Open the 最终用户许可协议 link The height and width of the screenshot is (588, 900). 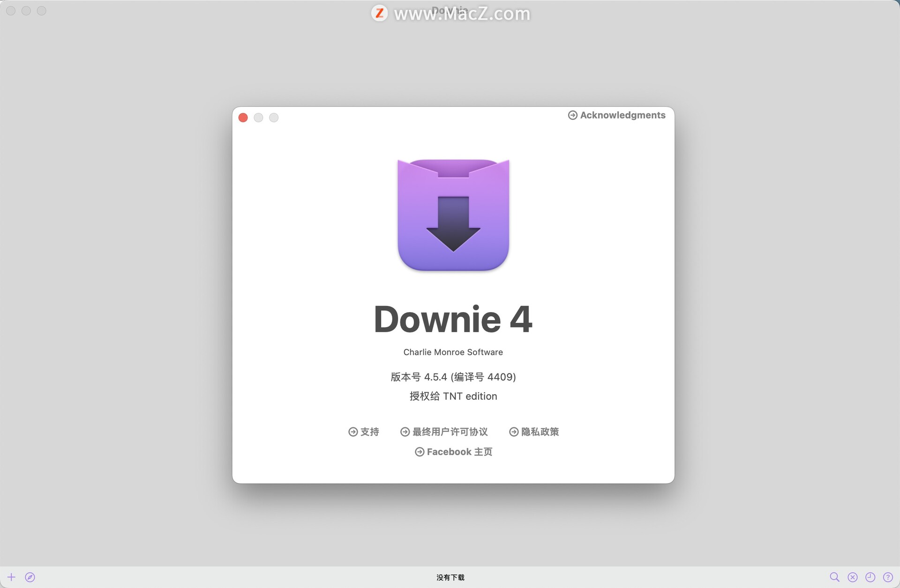(444, 432)
